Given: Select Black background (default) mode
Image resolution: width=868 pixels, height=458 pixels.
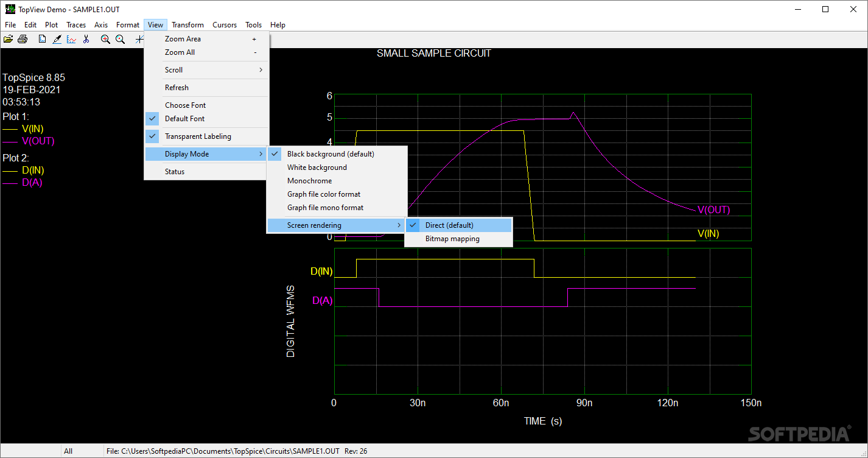Looking at the screenshot, I should coord(337,154).
